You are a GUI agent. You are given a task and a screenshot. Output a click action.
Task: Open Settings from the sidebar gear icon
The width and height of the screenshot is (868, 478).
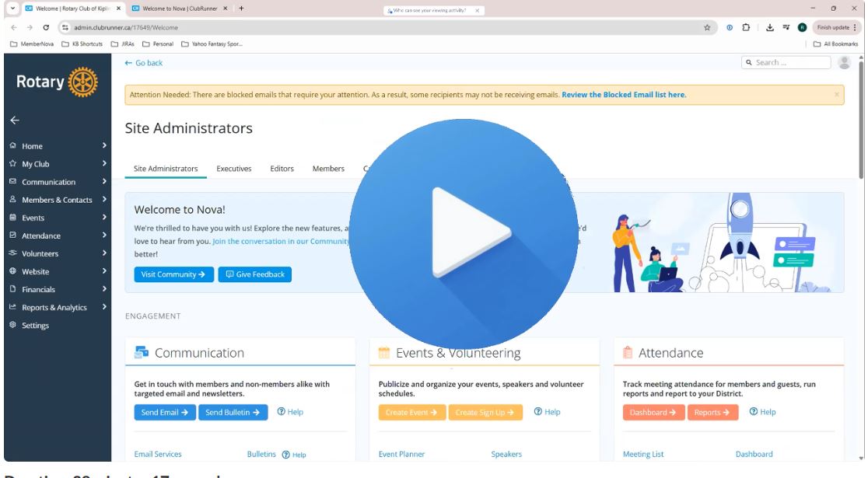tap(12, 325)
